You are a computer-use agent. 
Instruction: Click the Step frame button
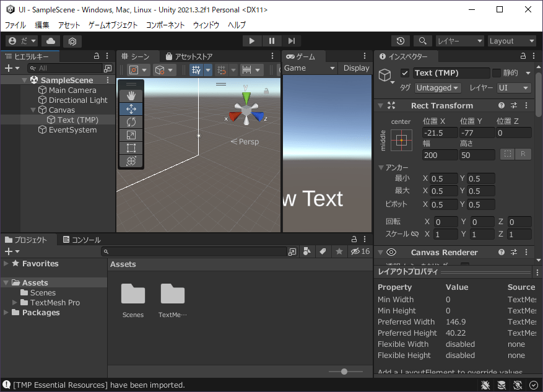tap(291, 41)
